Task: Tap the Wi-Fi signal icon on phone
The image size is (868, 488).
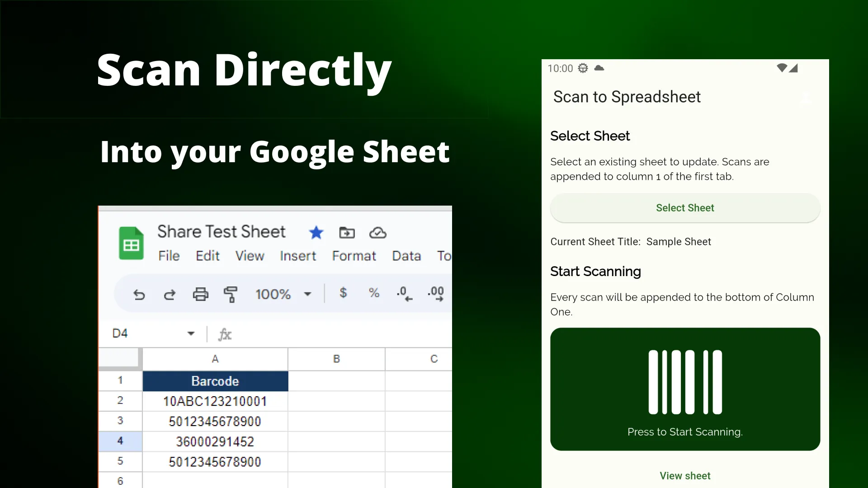Action: 782,68
